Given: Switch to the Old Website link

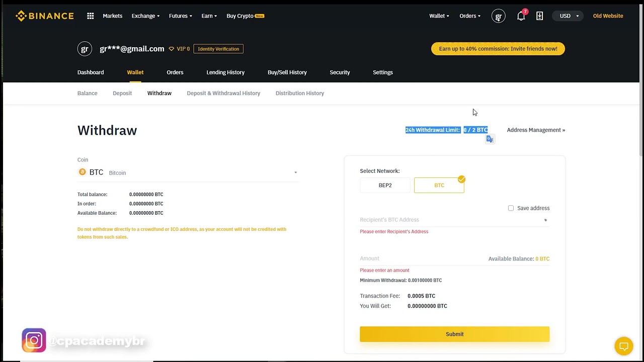Looking at the screenshot, I should 608,16.
